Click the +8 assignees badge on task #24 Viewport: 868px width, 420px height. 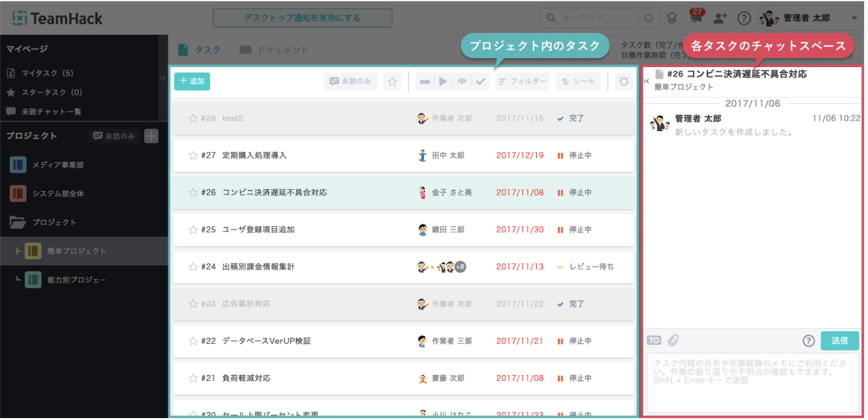coord(460,267)
